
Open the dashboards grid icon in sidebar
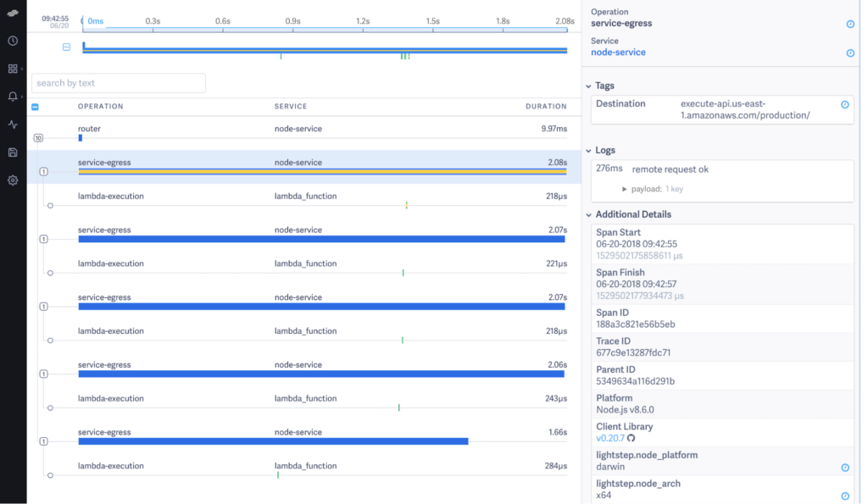point(13,69)
